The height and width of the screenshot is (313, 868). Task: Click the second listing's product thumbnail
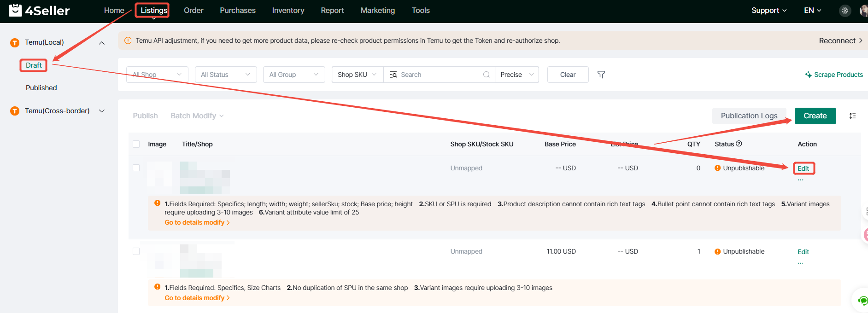point(159,261)
